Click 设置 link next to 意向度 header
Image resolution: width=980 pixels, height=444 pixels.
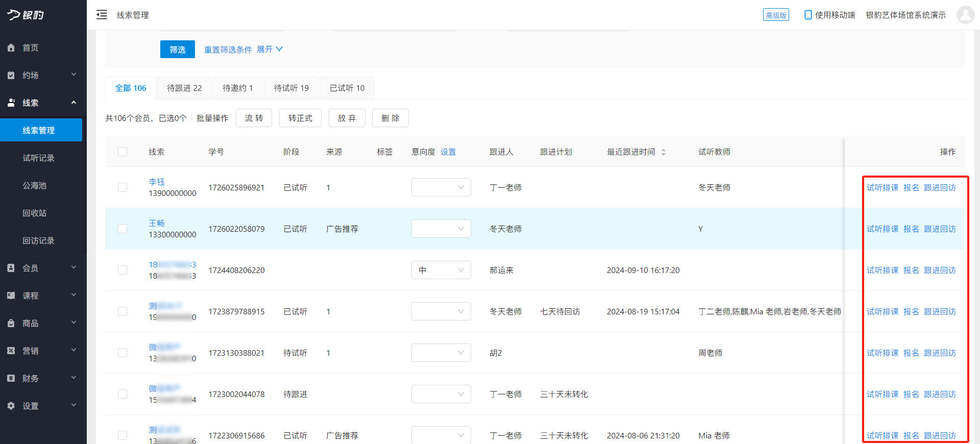[448, 152]
